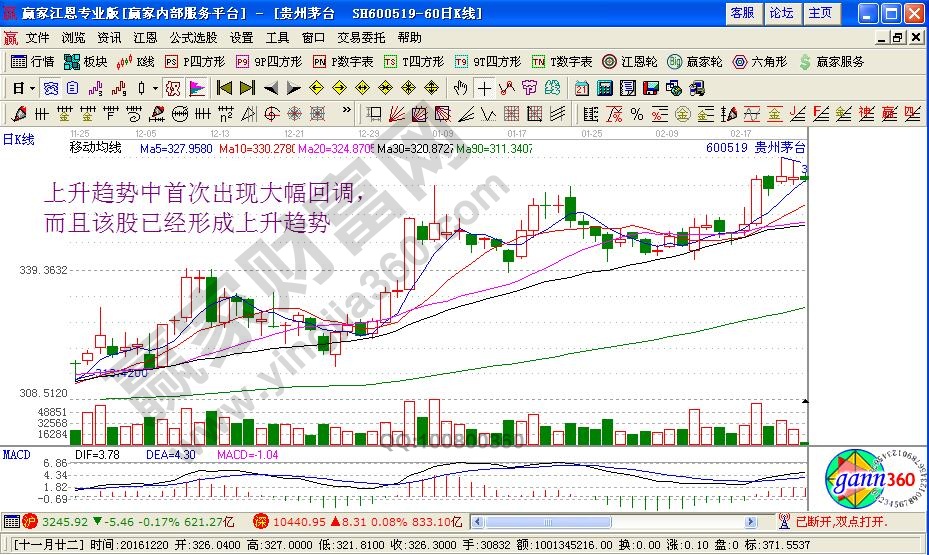Toggle the hand pan tool
The height and width of the screenshot is (555, 929).
click(461, 87)
